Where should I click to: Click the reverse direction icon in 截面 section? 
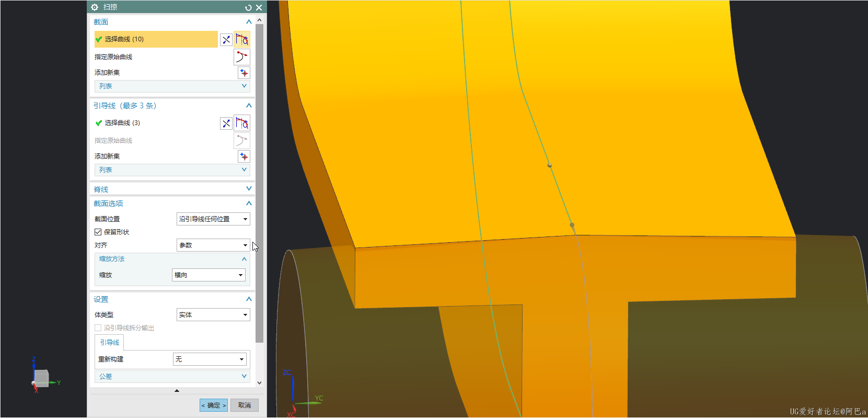pyautogui.click(x=226, y=40)
